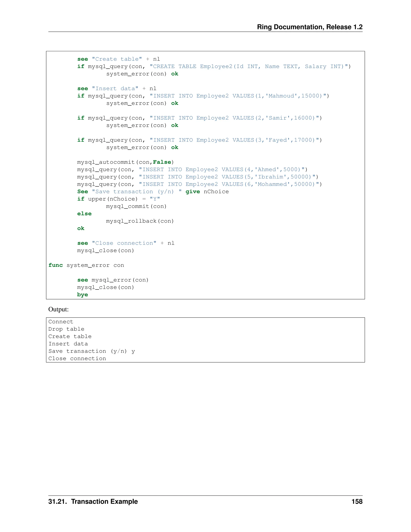The width and height of the screenshot is (411, 532).
Task: Click the 'Create table' see statement line
Action: click(119, 59)
